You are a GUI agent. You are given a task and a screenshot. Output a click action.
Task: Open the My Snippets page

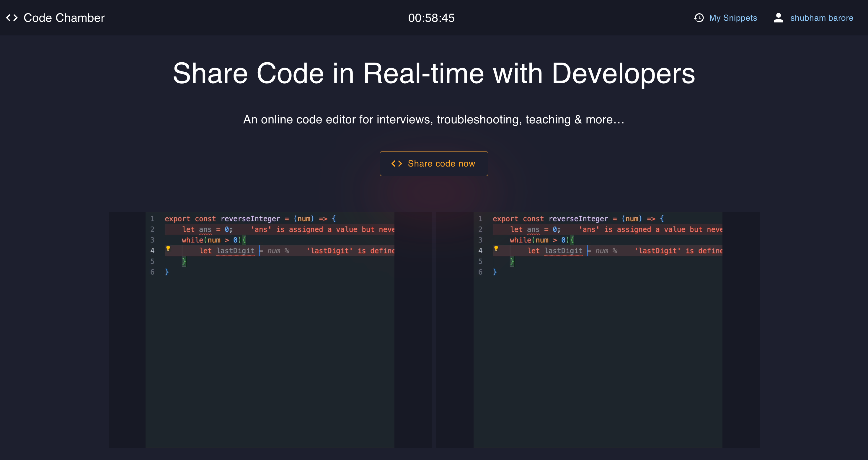click(733, 17)
